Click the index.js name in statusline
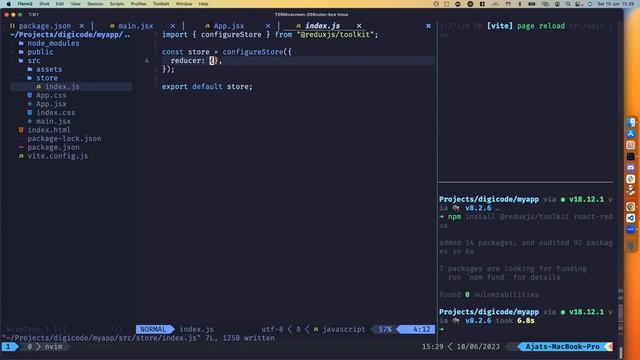Image resolution: width=640 pixels, height=360 pixels. [197, 329]
